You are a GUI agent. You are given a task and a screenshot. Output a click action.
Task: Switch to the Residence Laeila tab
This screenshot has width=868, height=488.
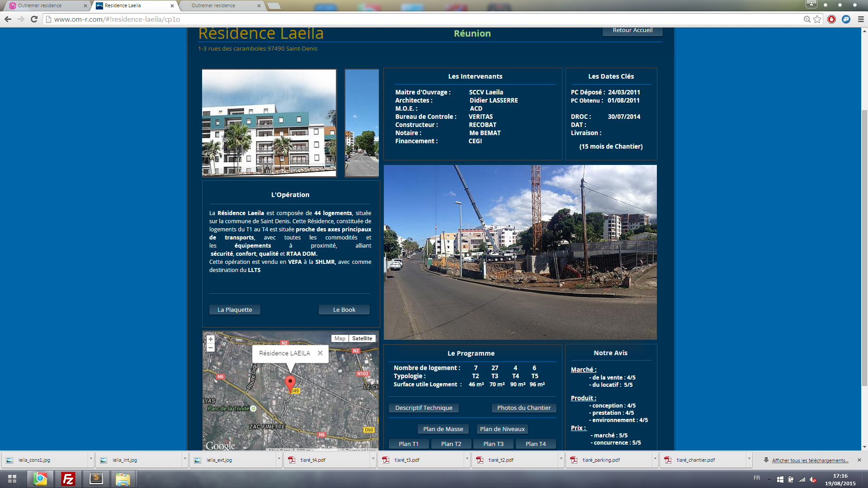click(x=135, y=6)
